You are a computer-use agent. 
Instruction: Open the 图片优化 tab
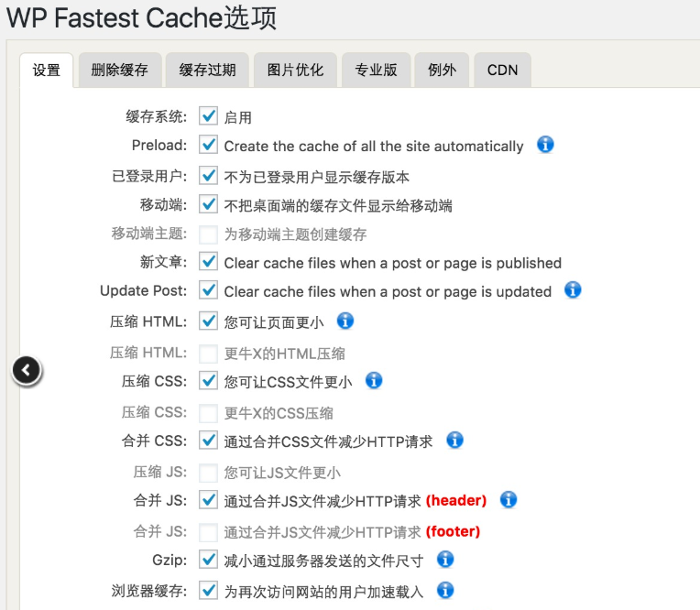[295, 70]
